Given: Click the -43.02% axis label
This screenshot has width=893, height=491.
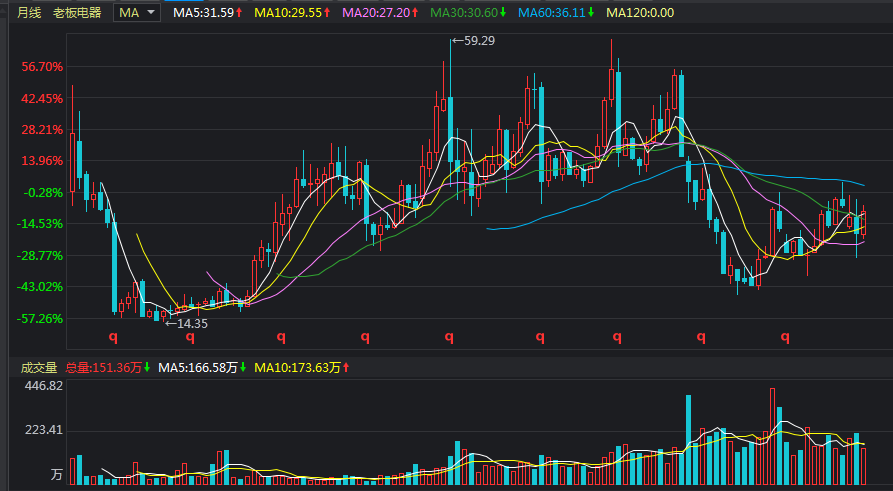Looking at the screenshot, I should (40, 287).
